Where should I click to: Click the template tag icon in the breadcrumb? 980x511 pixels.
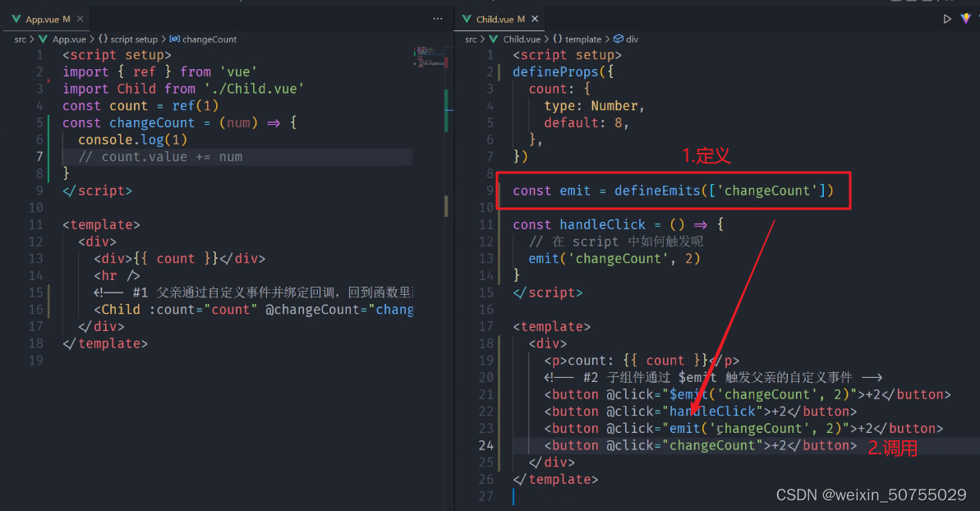click(583, 39)
